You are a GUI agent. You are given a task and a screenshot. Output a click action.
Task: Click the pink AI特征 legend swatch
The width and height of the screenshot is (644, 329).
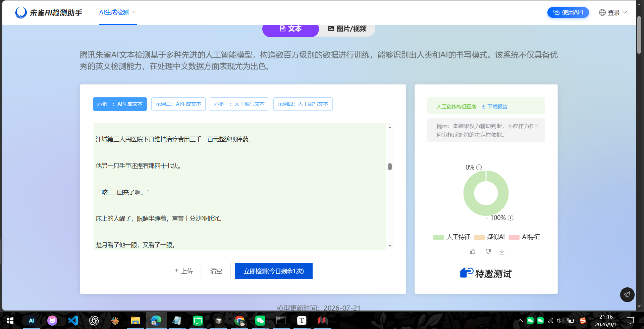(x=514, y=237)
